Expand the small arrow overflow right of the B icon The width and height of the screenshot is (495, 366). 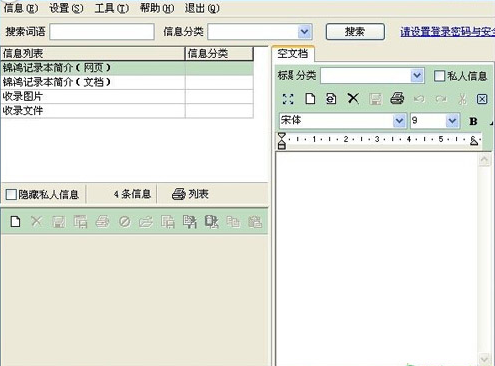(x=492, y=123)
